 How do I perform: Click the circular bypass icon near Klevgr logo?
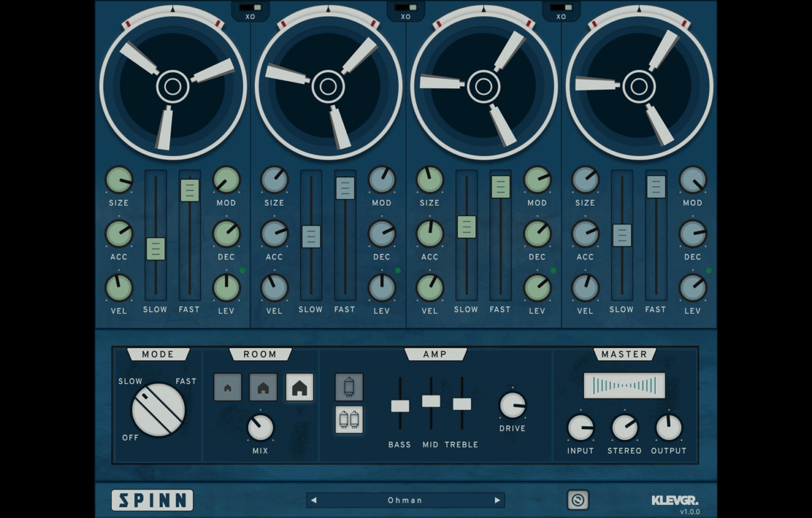coord(578,500)
